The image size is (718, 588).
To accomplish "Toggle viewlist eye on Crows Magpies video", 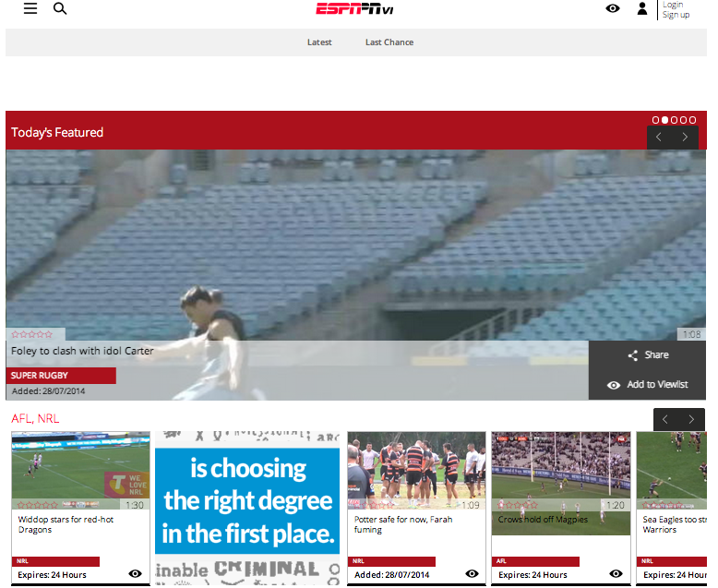I will [616, 574].
